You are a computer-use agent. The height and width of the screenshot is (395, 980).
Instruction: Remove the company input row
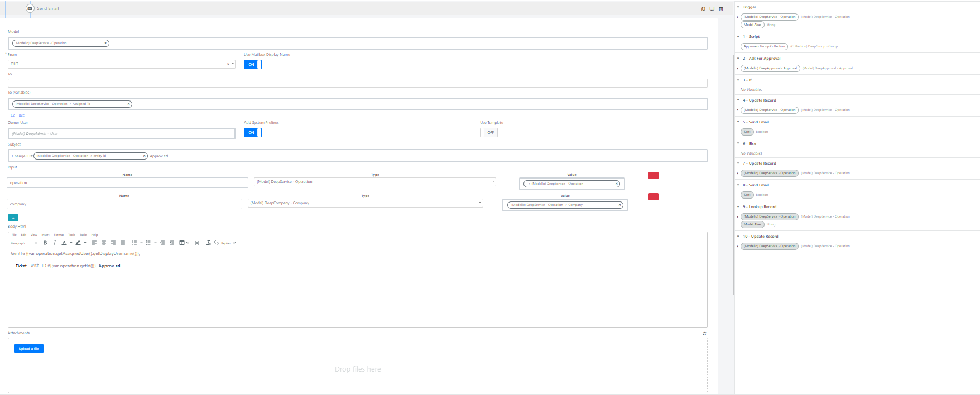[x=654, y=197]
